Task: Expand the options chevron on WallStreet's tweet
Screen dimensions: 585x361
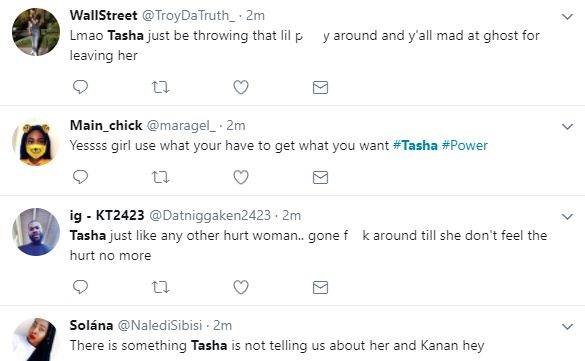Action: 567,17
